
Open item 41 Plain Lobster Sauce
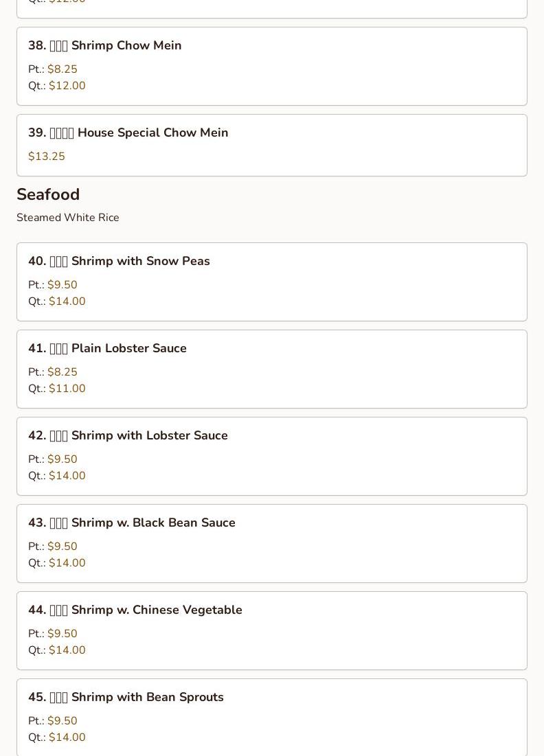(x=271, y=369)
